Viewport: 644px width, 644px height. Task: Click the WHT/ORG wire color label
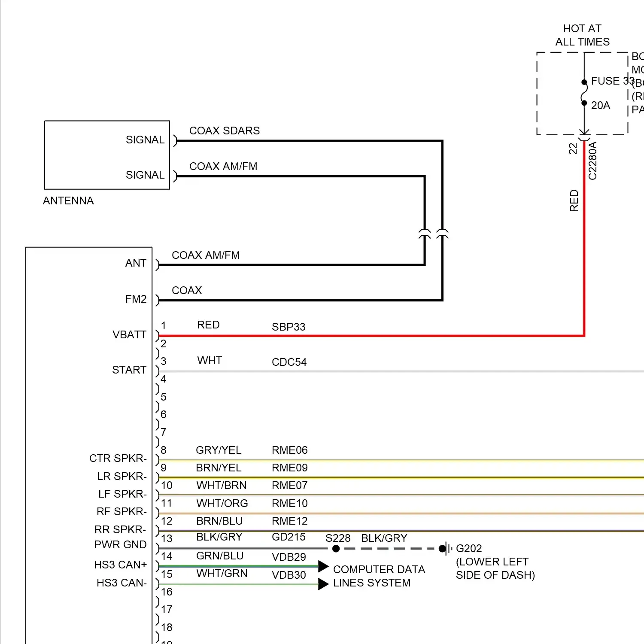[x=222, y=503]
